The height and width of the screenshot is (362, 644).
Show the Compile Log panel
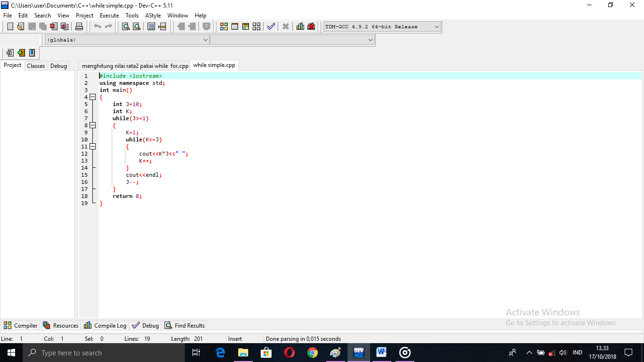pos(105,325)
